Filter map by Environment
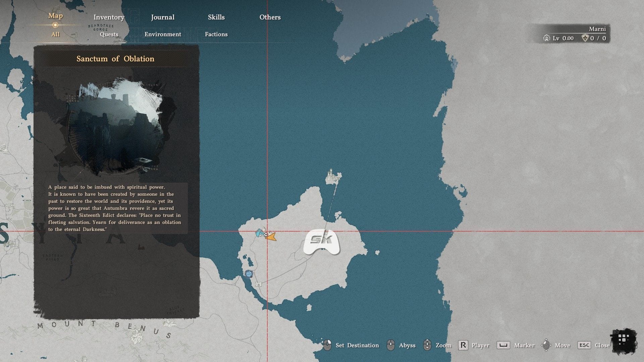The width and height of the screenshot is (644, 362). [163, 35]
